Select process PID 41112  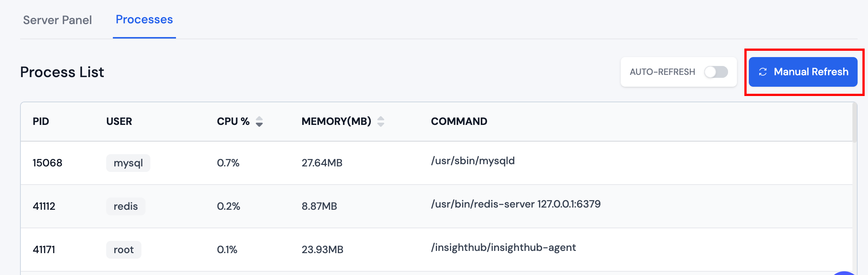pyautogui.click(x=44, y=206)
